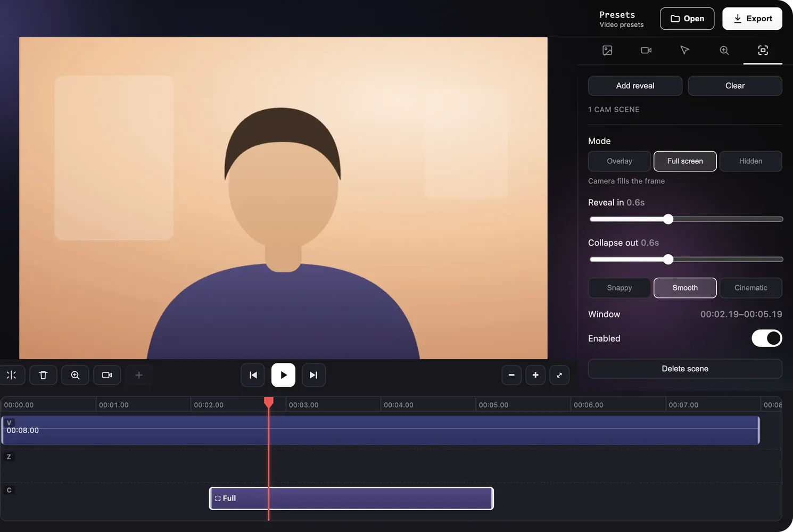The width and height of the screenshot is (793, 532).
Task: Click the 00:01.00 mark on ruler
Action: [x=114, y=405]
